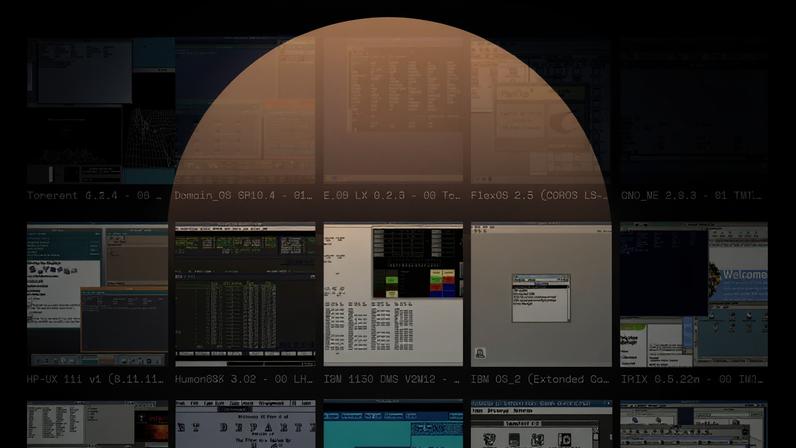Open the bottom-row thumbnail with blackletter 'DEPART' text
Image resolution: width=796 pixels, height=448 pixels.
[245, 424]
